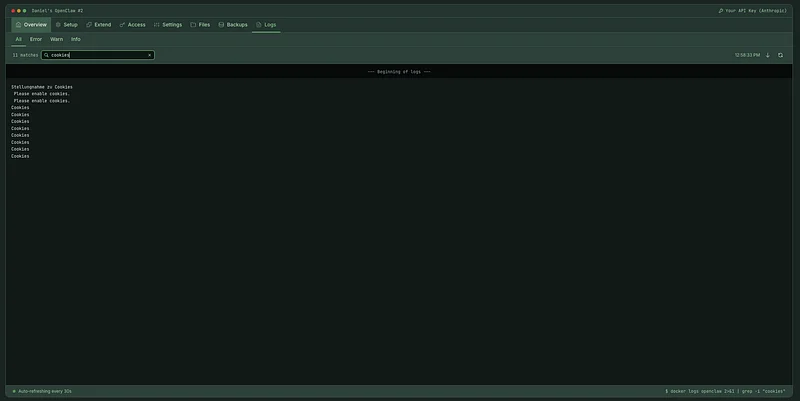Click the docker logs command text
Screen dimensions: 800x401
725,391
